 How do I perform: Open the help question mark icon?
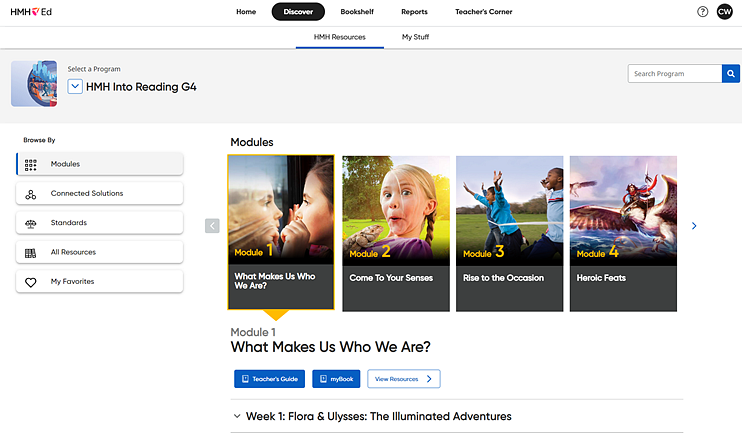click(703, 12)
